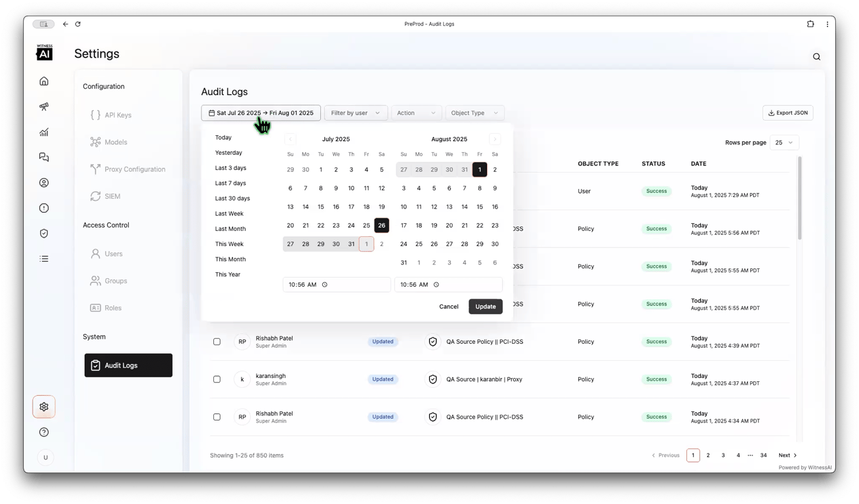Click policy shield icon in the karansingh row
Screen dimensions: 859x504
(x=432, y=379)
